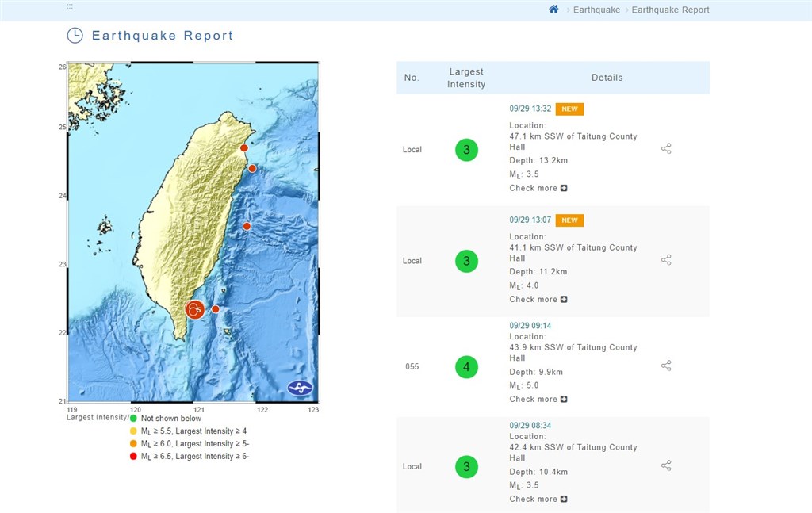Click the red ML ≥ 6.5 legend dot
The width and height of the screenshot is (812, 513).
133,456
